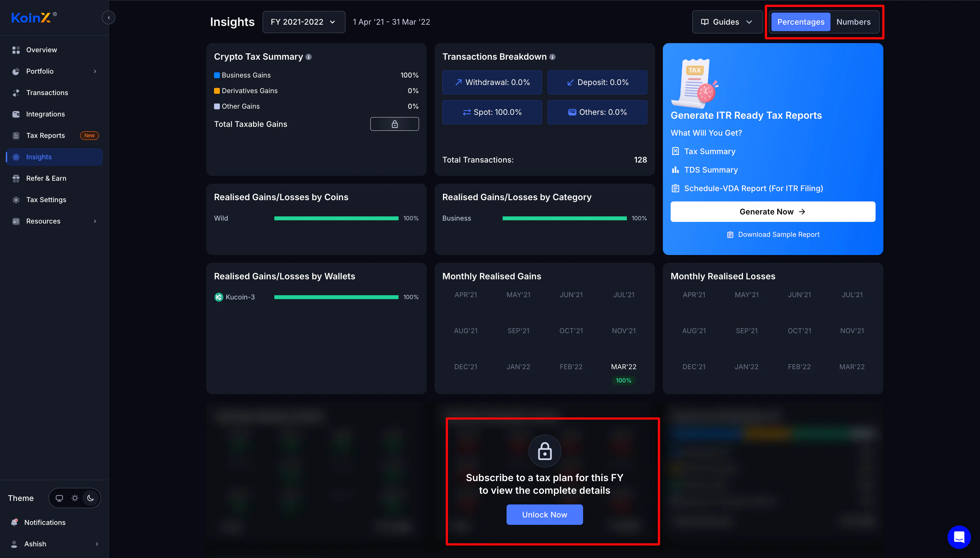This screenshot has height=558, width=980.
Task: Click the Deposit: 0.0% tile
Action: (x=597, y=82)
